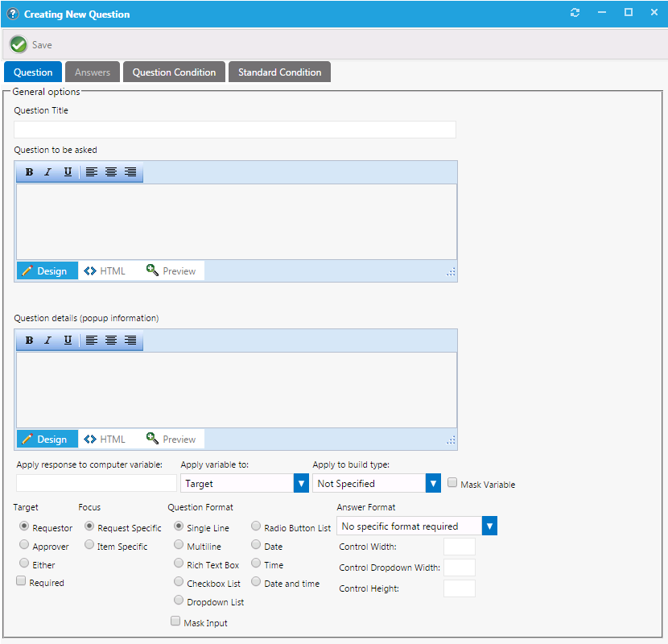
Task: Enable the Mask Variable checkbox
Action: [x=452, y=482]
